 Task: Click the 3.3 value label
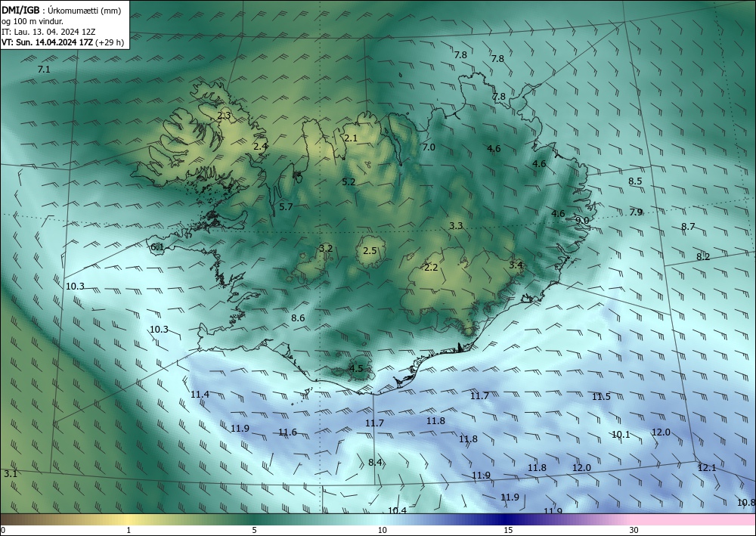456,225
